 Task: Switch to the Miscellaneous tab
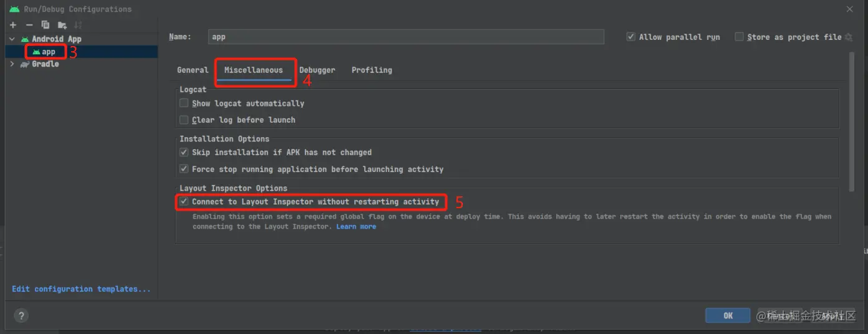tap(254, 70)
